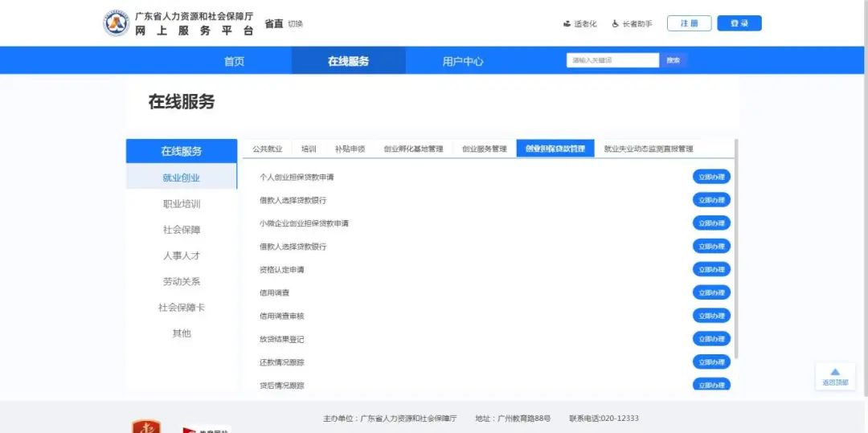This screenshot has height=433, width=868.
Task: Click the 信用调查审核 service text
Action: [282, 317]
